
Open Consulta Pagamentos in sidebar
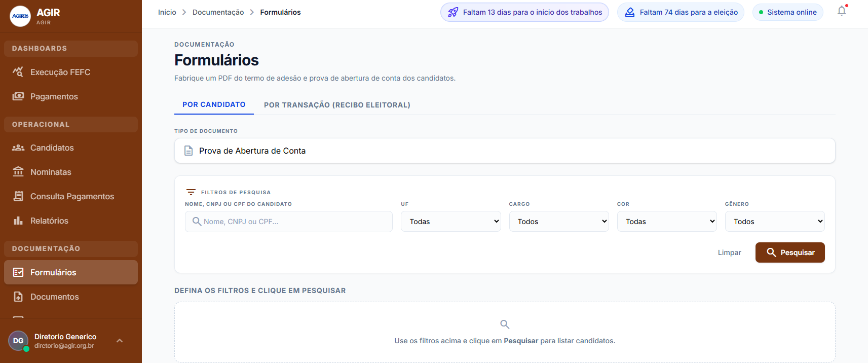pos(71,196)
